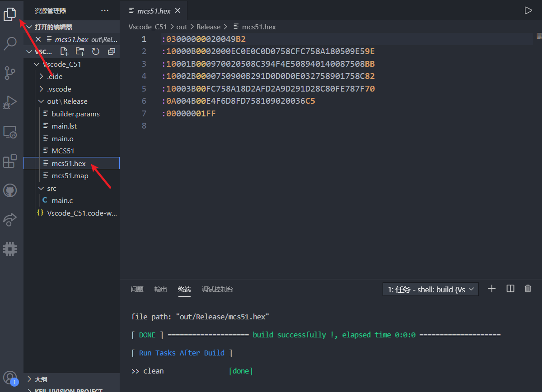Select mcs51.hex in file tree
The image size is (542, 392).
click(71, 163)
